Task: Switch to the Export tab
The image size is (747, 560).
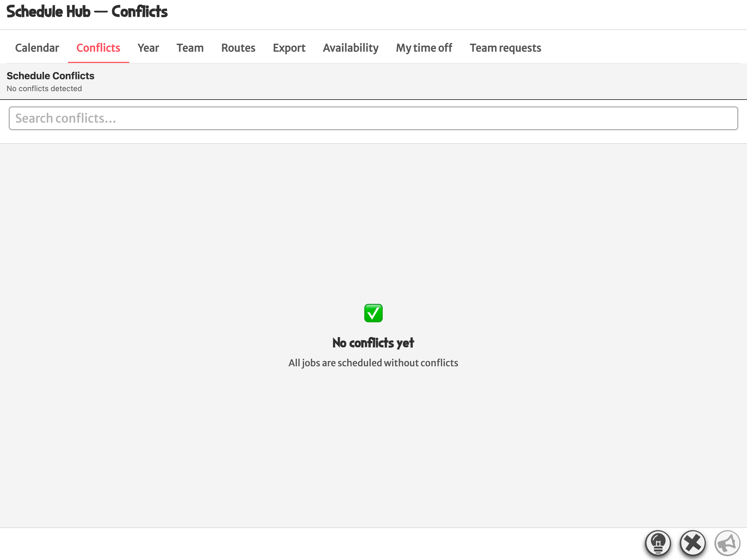Action: (x=289, y=48)
